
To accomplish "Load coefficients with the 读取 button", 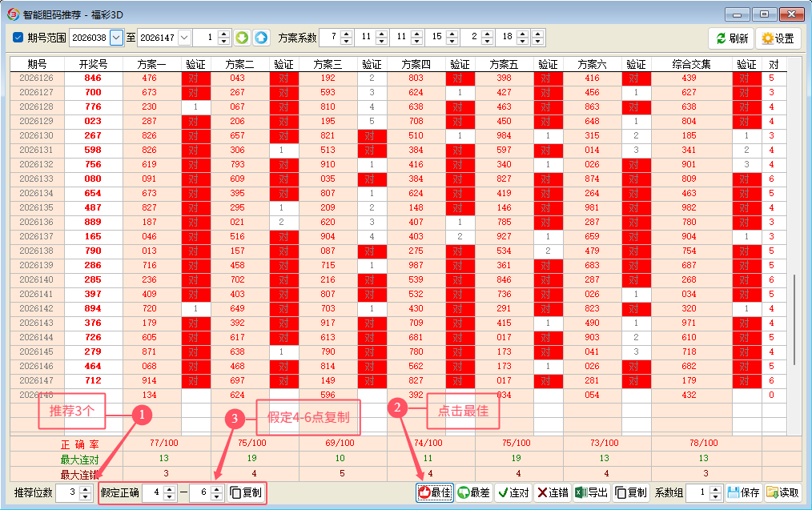I will (x=782, y=492).
